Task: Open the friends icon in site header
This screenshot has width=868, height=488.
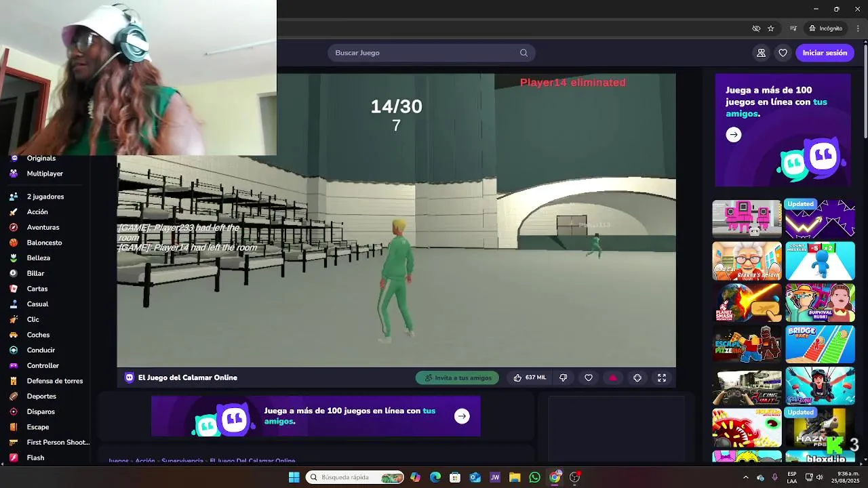Action: point(762,53)
